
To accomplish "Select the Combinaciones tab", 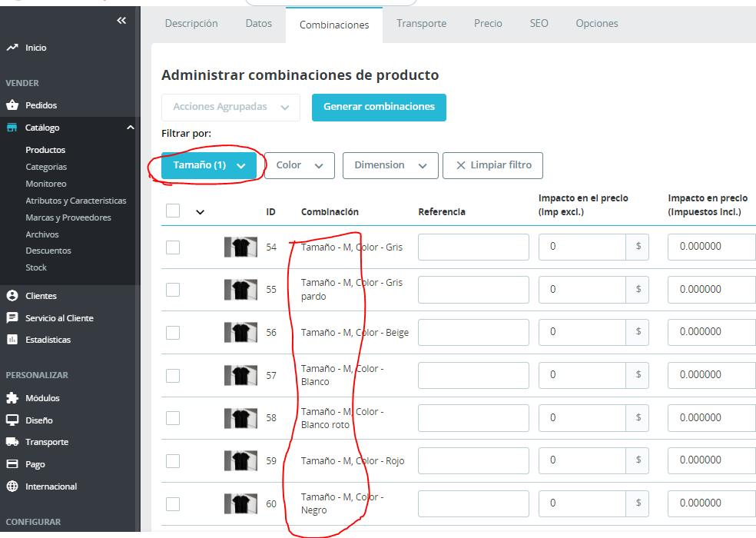I will (334, 25).
